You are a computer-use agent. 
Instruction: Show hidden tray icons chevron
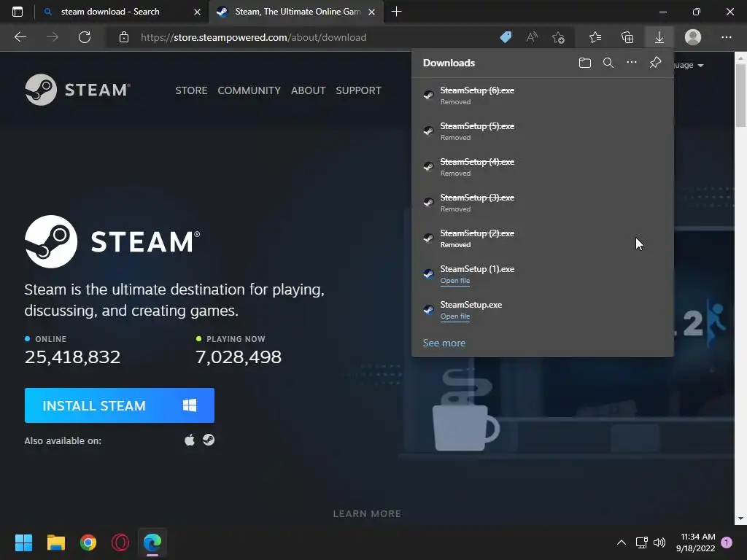[x=622, y=542]
